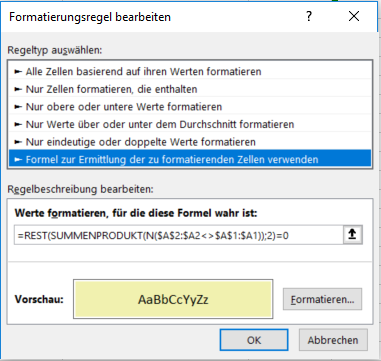Image resolution: width=381 pixels, height=361 pixels.
Task: Click the 'Regeltyp auswählen:' label
Action: click(55, 50)
